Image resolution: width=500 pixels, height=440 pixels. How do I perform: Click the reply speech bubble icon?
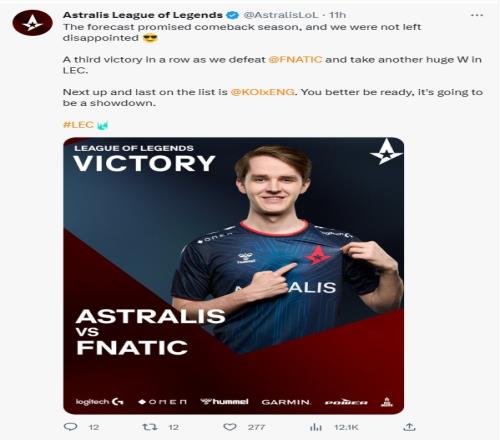click(x=70, y=427)
